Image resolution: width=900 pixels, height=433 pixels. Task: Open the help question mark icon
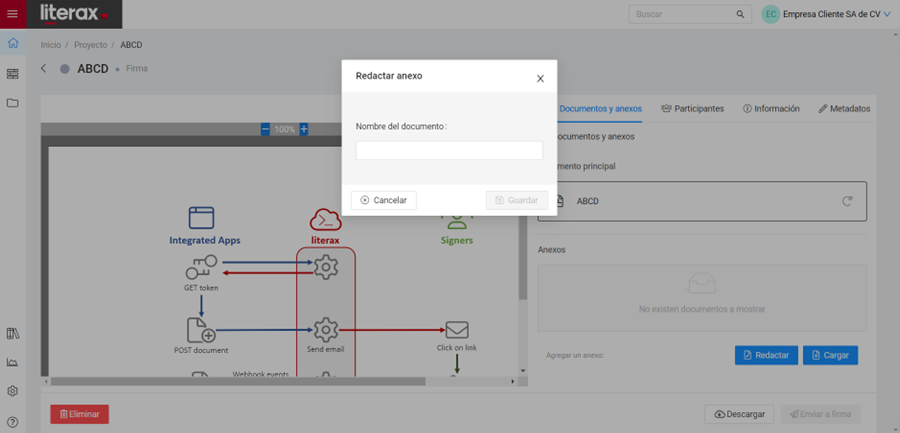(x=13, y=422)
